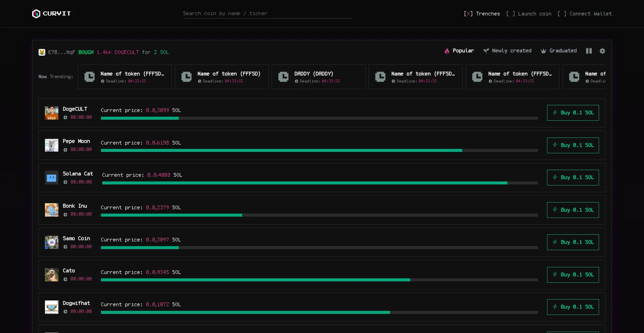This screenshot has height=333, width=644.
Task: Switch to the Popular tab
Action: click(x=459, y=51)
